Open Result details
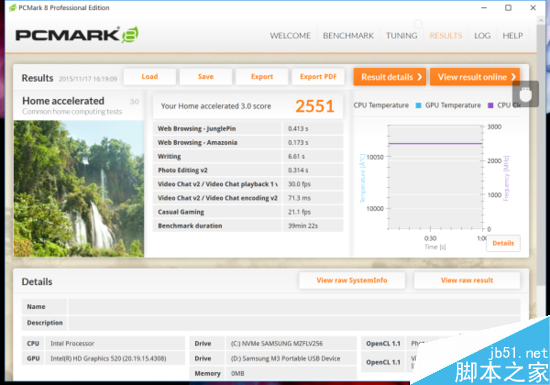 point(390,77)
